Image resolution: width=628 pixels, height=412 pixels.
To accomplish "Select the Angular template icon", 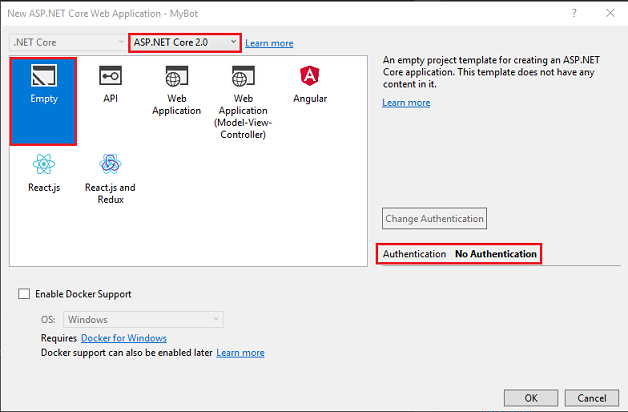I will point(309,77).
